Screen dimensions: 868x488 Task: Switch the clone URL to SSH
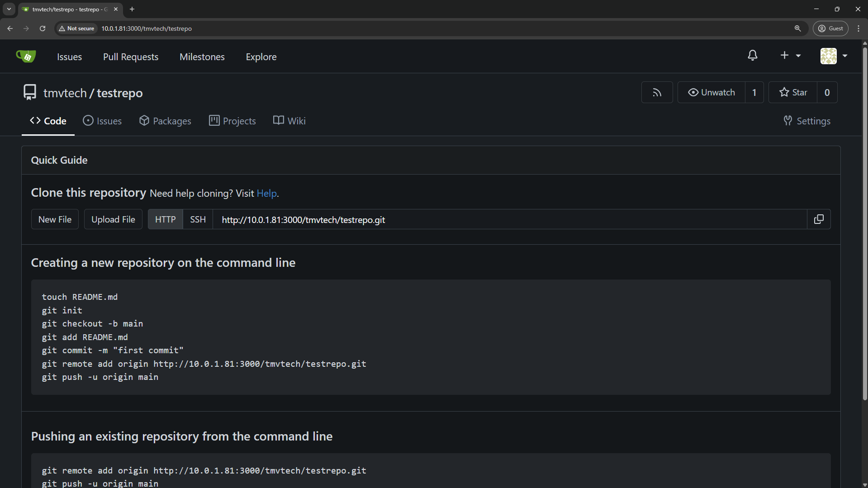198,219
